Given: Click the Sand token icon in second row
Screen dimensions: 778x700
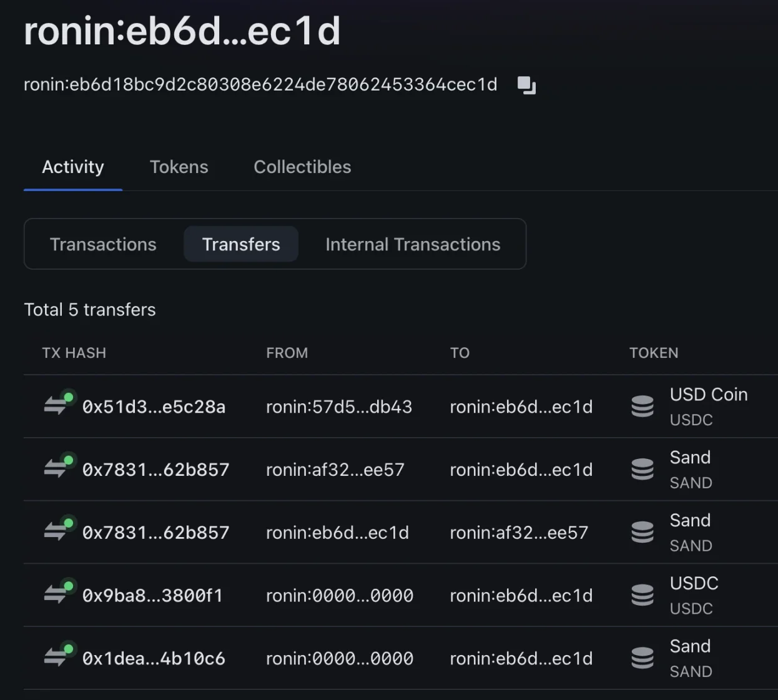Looking at the screenshot, I should coord(642,469).
